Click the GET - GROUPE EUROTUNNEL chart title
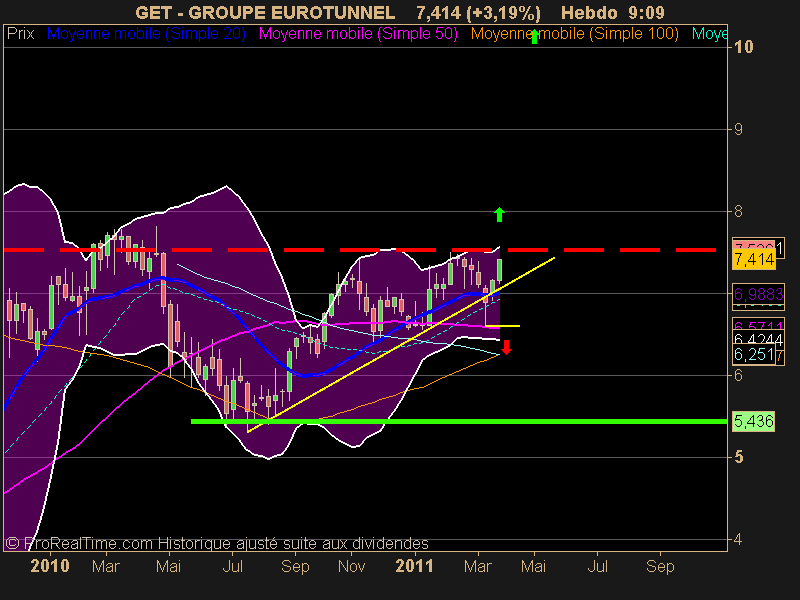 tap(265, 13)
